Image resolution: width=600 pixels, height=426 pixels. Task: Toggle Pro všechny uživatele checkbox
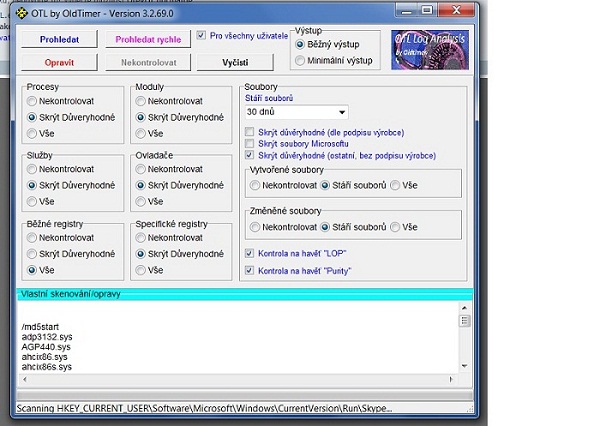201,36
